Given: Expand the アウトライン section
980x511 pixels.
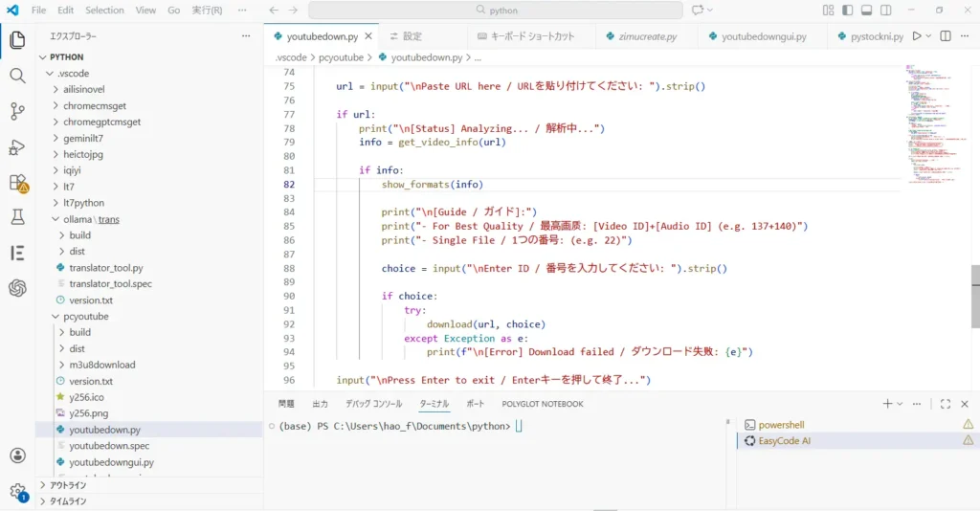Looking at the screenshot, I should coord(149,485).
